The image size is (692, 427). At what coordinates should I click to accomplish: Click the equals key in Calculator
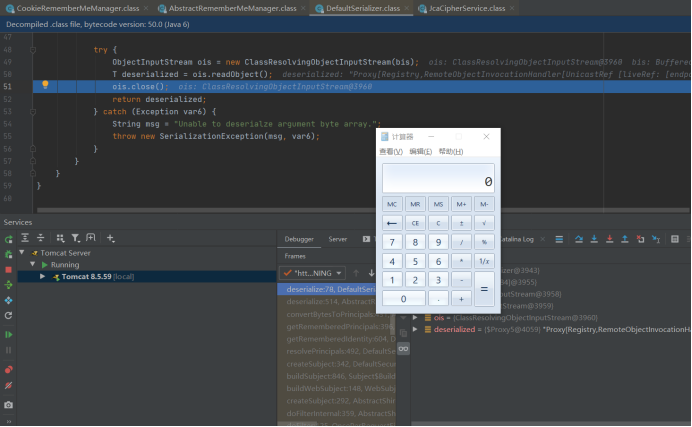(x=484, y=289)
